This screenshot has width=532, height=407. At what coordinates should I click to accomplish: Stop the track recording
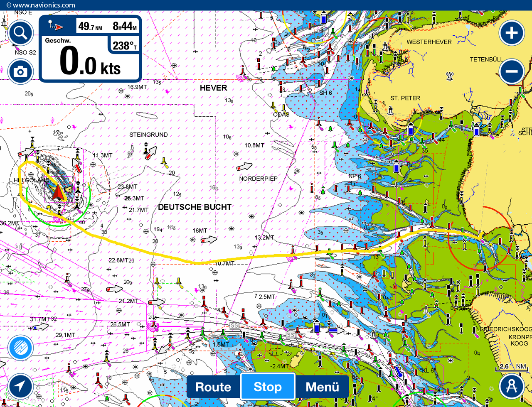click(x=268, y=387)
